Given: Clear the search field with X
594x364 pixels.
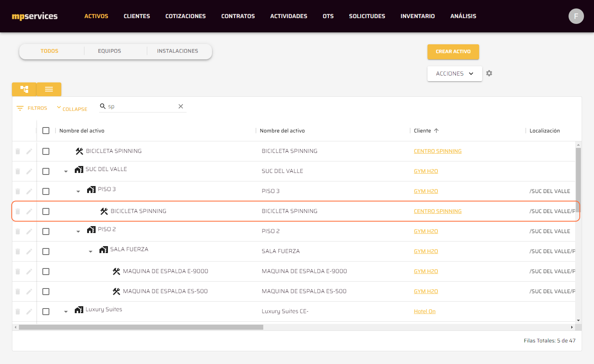Looking at the screenshot, I should (x=181, y=106).
